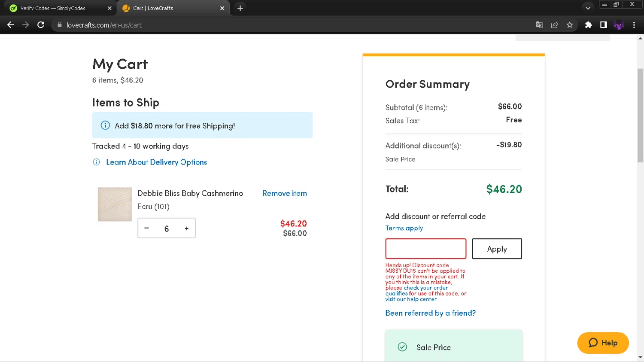Viewport: 644px width, 362px height.
Task: Switch to the Verify Codes SimplyCodes tab
Action: pyautogui.click(x=53, y=8)
